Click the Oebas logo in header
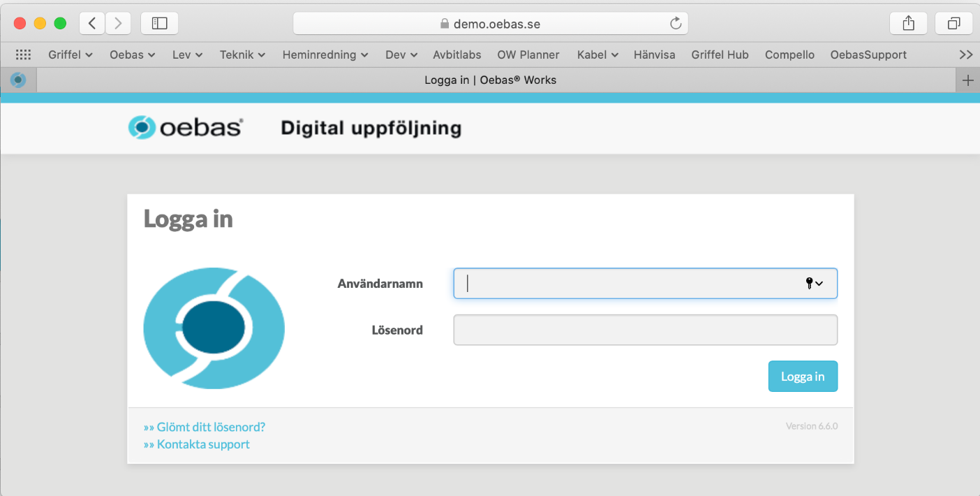 coord(185,128)
